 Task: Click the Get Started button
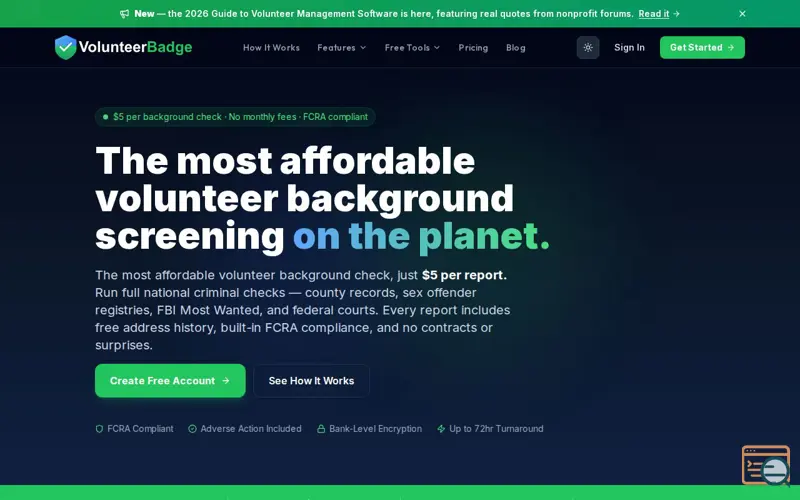click(702, 47)
